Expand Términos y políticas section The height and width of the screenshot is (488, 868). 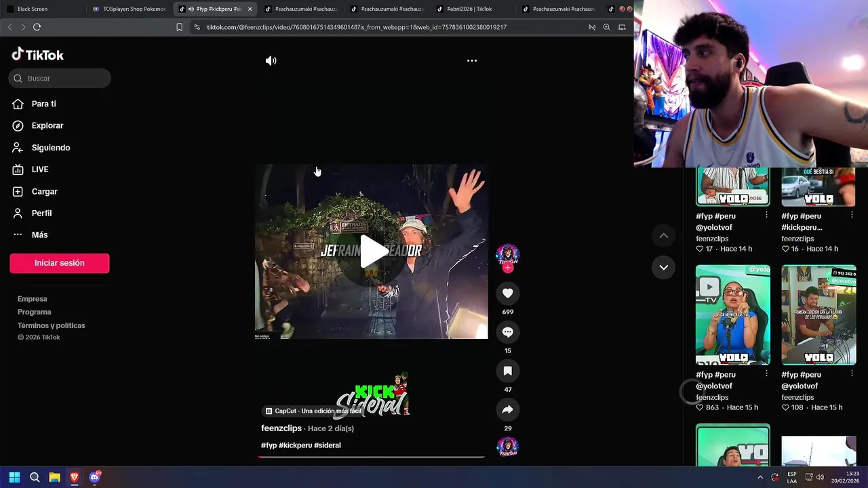coord(52,325)
